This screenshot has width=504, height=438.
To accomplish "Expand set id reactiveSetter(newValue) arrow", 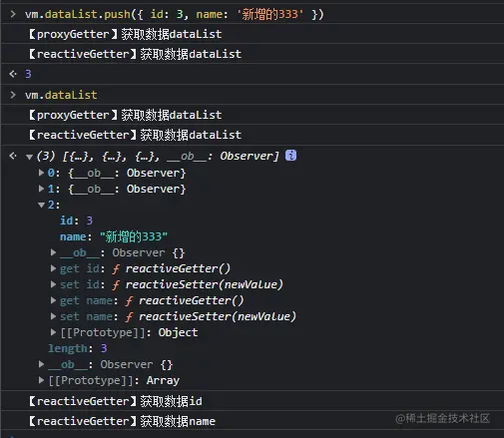I will click(x=53, y=284).
